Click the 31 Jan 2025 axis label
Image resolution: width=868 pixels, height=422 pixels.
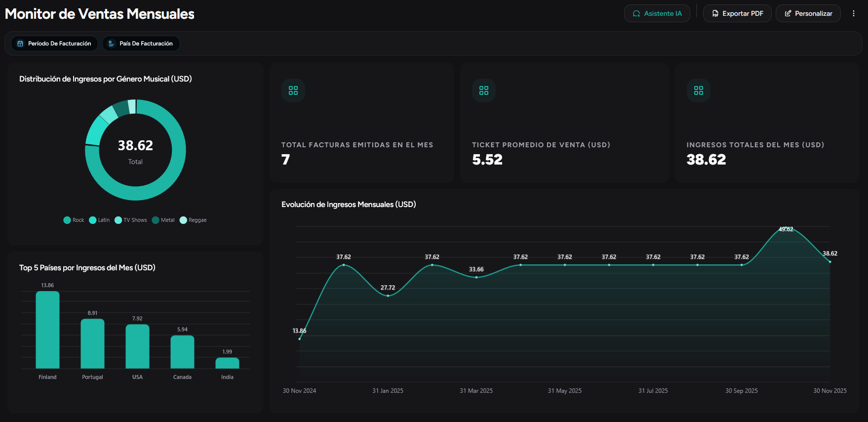tap(388, 391)
